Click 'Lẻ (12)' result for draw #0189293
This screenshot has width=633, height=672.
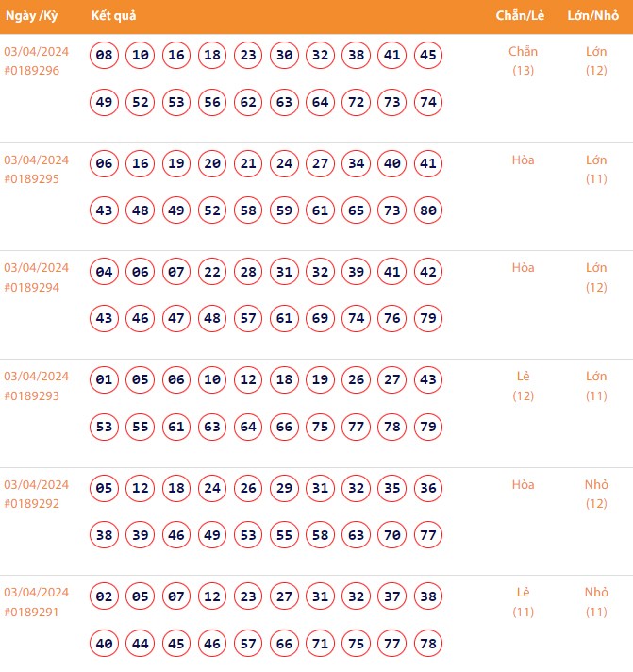click(x=524, y=385)
